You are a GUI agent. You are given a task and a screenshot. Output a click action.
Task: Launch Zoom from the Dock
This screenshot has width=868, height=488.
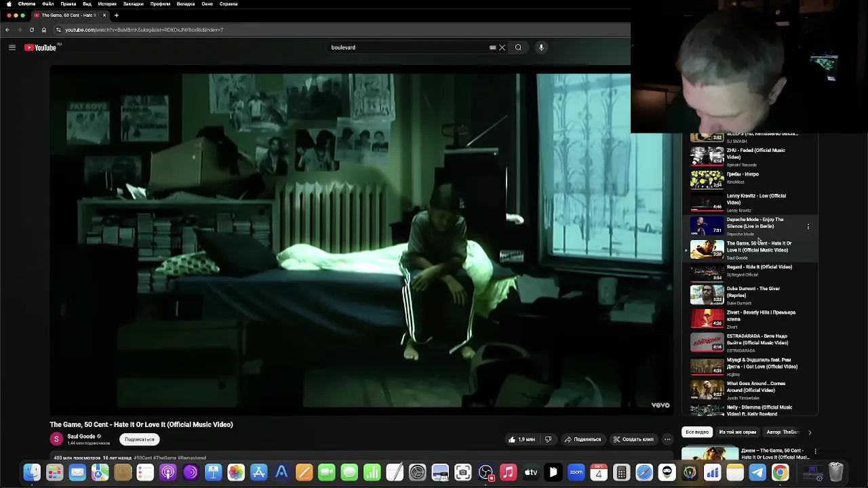576,472
